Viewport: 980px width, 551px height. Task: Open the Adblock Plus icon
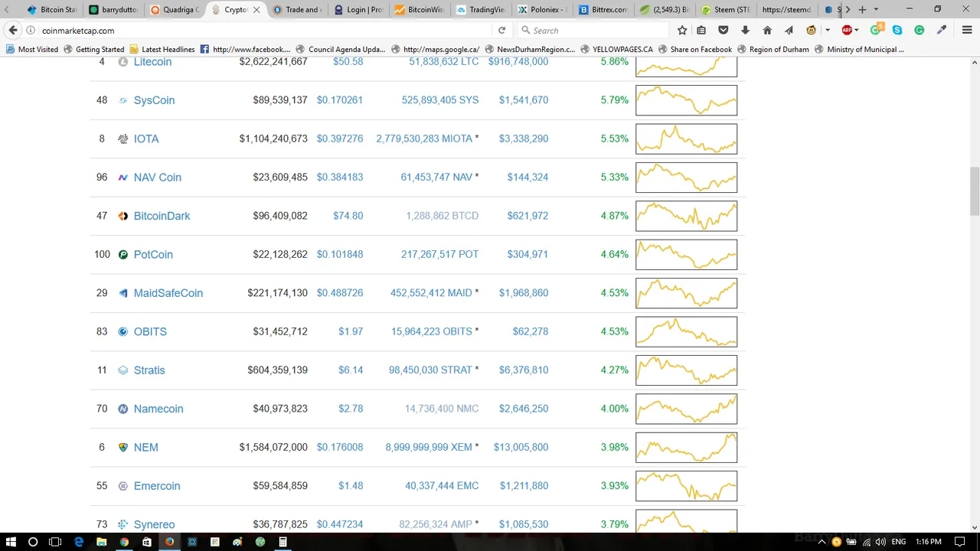click(x=847, y=31)
